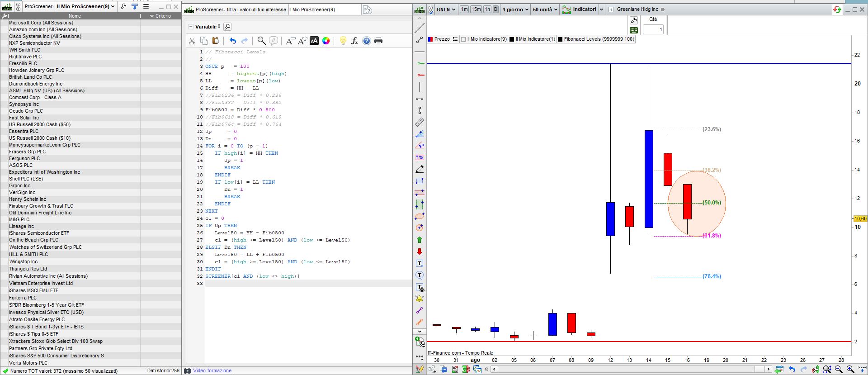Toggle Fibonacci Levels indicator checkbox
Viewport: 868px width, 375px height.
coord(560,39)
